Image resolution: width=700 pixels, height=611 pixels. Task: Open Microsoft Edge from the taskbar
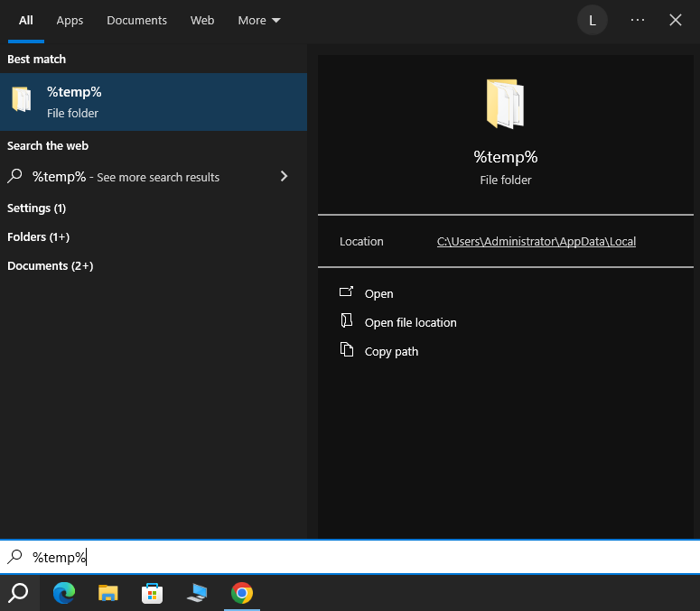(x=64, y=593)
